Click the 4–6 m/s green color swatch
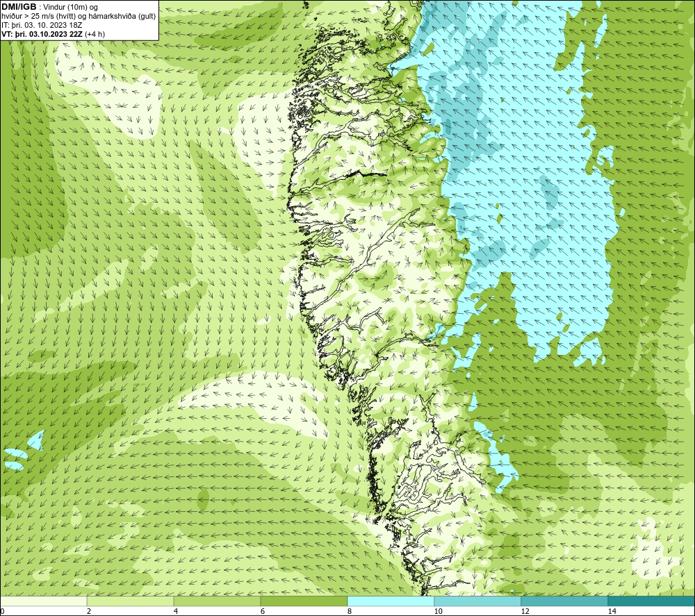 click(x=217, y=601)
